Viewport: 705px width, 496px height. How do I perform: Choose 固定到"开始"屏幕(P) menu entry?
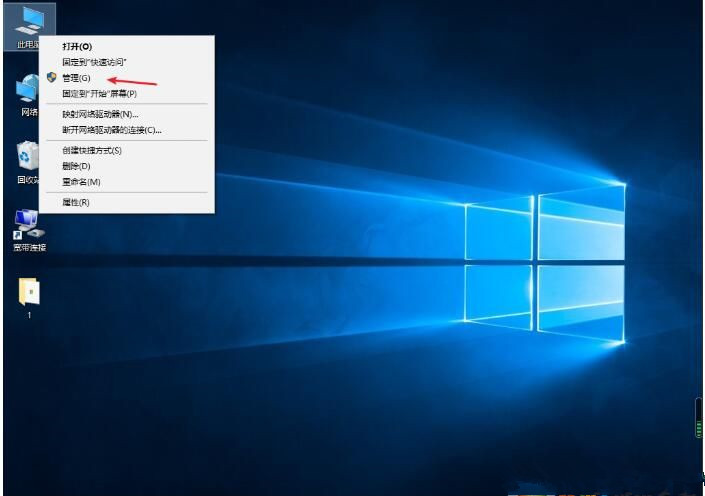pos(99,94)
